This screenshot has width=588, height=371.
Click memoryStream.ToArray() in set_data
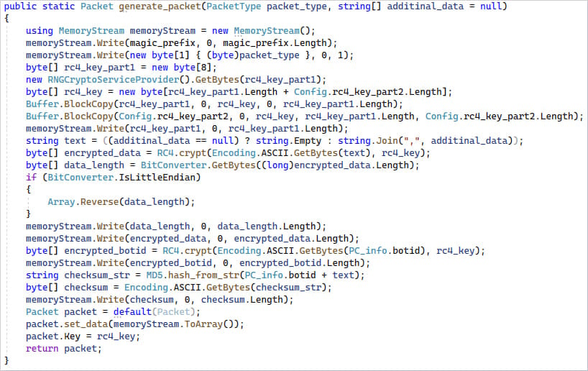[174, 324]
